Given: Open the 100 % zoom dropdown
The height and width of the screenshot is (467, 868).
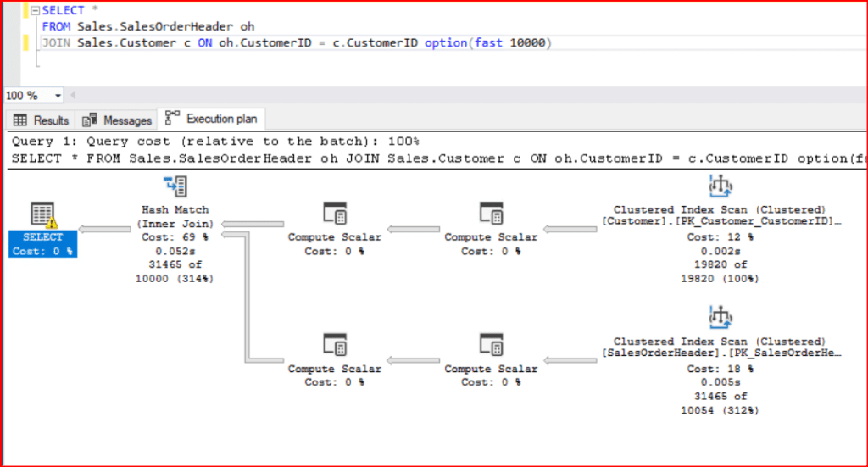Looking at the screenshot, I should (58, 96).
